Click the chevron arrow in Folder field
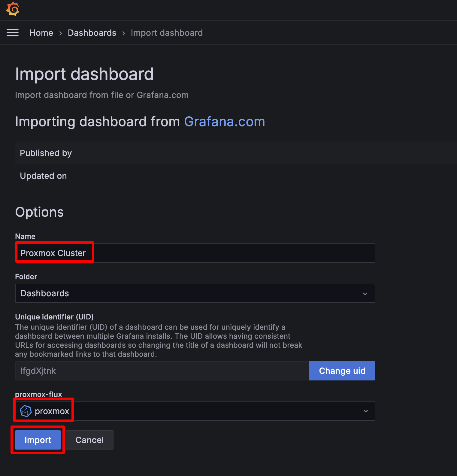This screenshot has height=476, width=457. click(x=365, y=294)
